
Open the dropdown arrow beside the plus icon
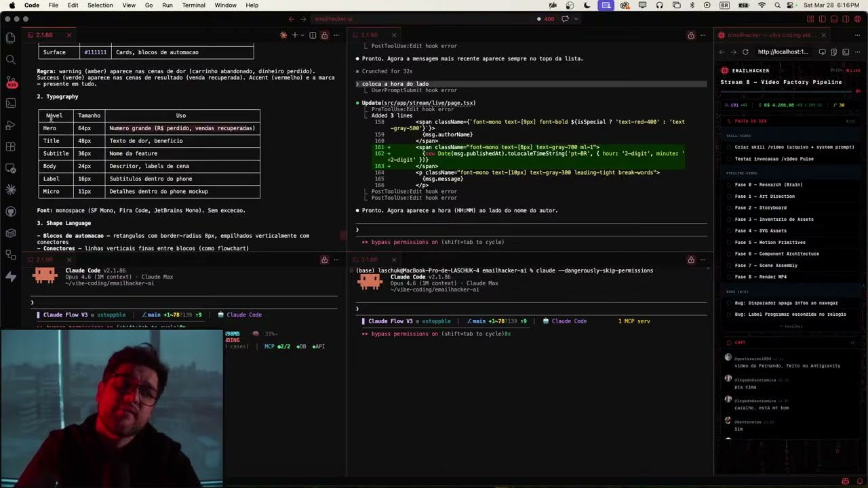pyautogui.click(x=302, y=35)
